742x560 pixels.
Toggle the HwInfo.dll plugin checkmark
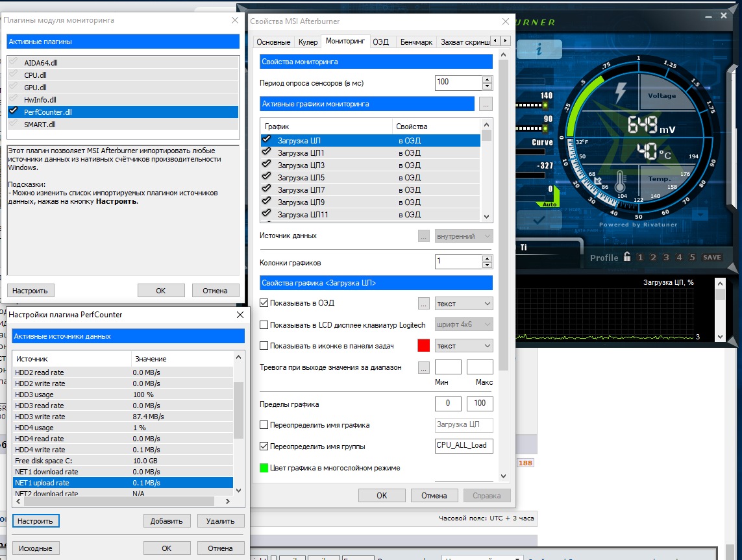click(x=14, y=99)
